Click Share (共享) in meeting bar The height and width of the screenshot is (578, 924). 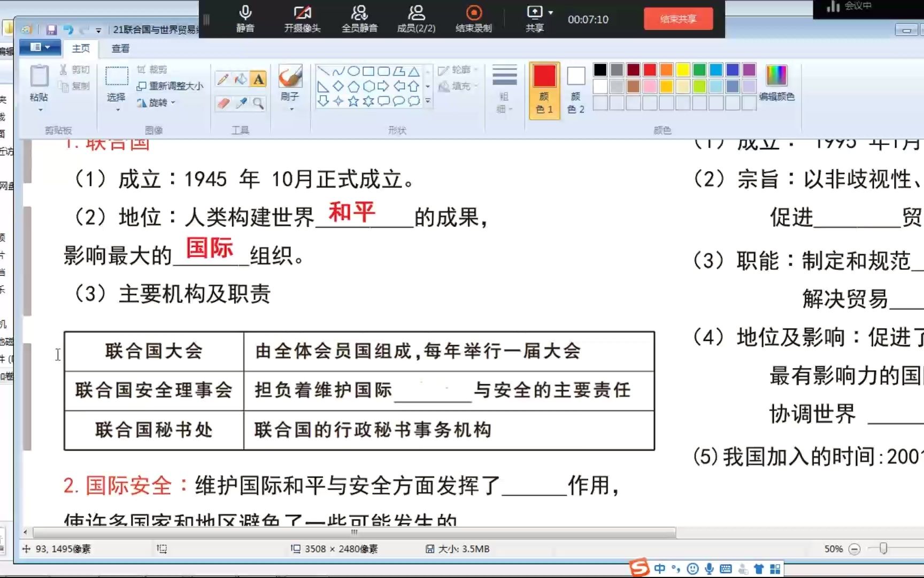click(534, 19)
